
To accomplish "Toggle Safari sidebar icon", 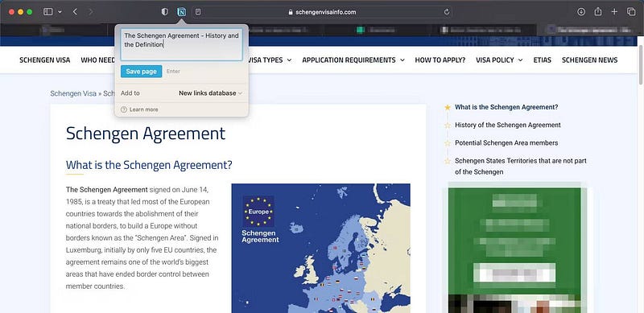I will coord(48,12).
